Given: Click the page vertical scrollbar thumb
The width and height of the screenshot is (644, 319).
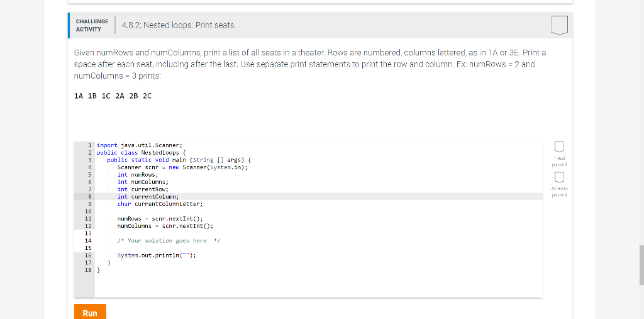Looking at the screenshot, I should coord(641,265).
